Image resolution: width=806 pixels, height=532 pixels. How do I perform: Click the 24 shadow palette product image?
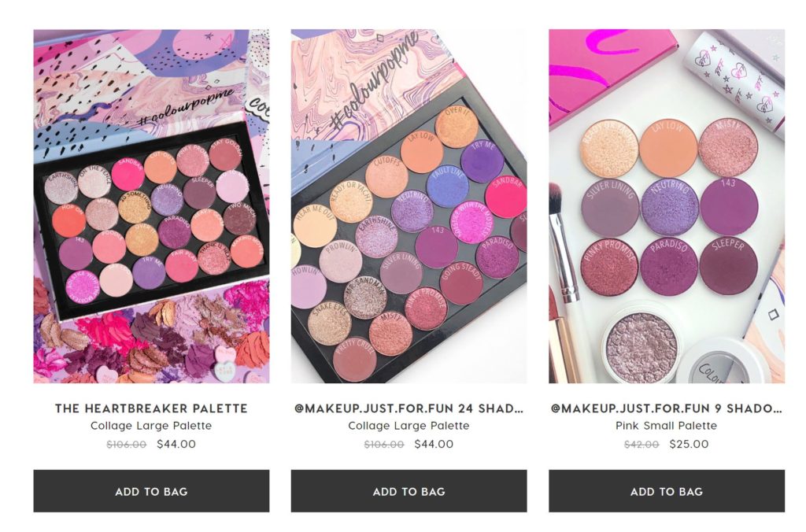coord(409,206)
